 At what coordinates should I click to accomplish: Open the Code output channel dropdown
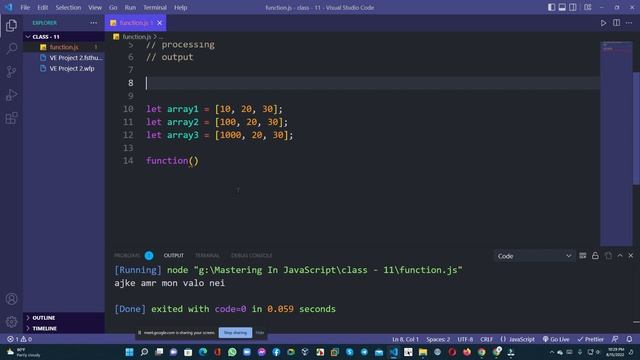534,256
